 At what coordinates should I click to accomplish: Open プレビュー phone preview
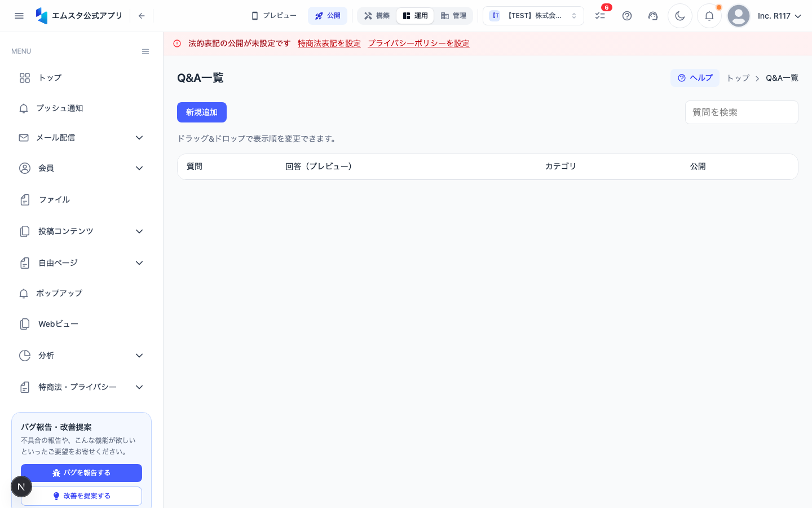click(x=273, y=16)
